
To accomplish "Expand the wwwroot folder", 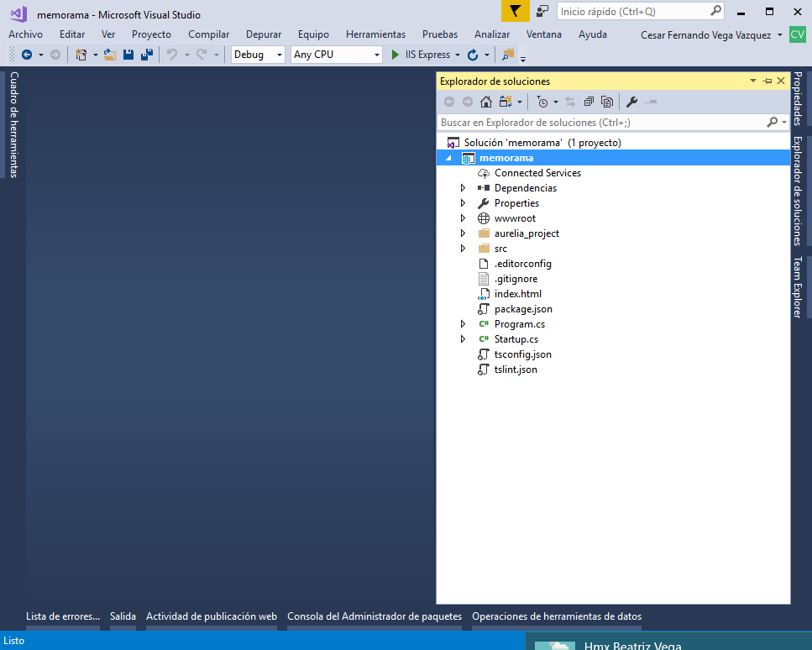I will (463, 218).
